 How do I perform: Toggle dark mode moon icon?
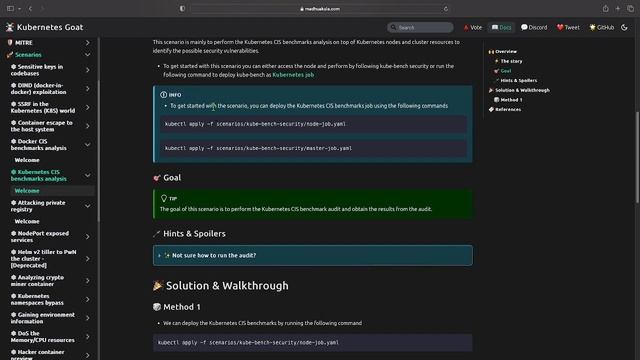624,27
